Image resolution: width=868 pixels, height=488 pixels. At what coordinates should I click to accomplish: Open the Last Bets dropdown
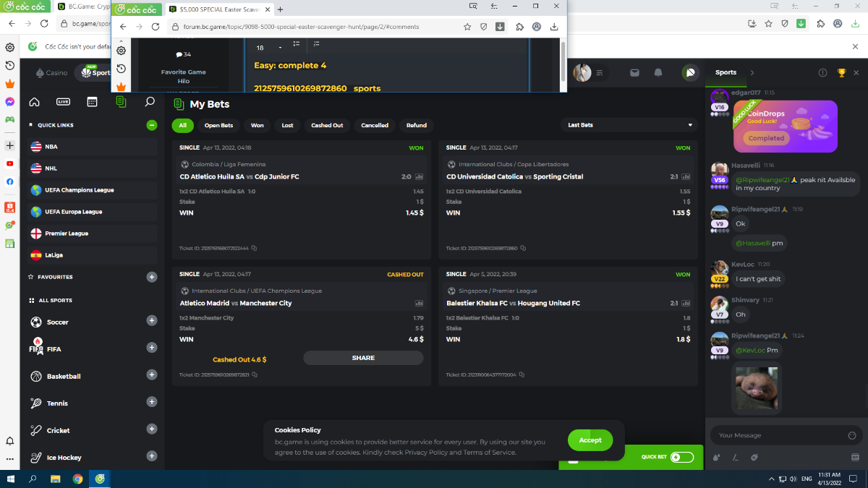pyautogui.click(x=628, y=125)
